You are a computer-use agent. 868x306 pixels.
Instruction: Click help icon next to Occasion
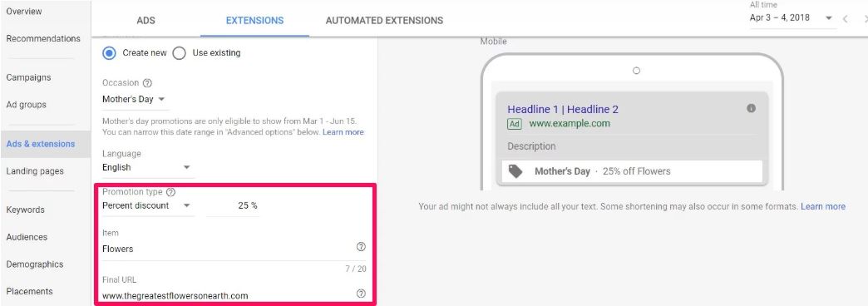click(x=147, y=83)
